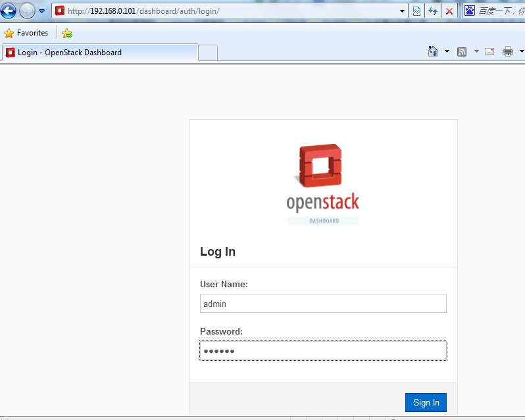Viewport: 525px width, 420px height.
Task: Click the red X Stop loading icon
Action: [x=449, y=11]
